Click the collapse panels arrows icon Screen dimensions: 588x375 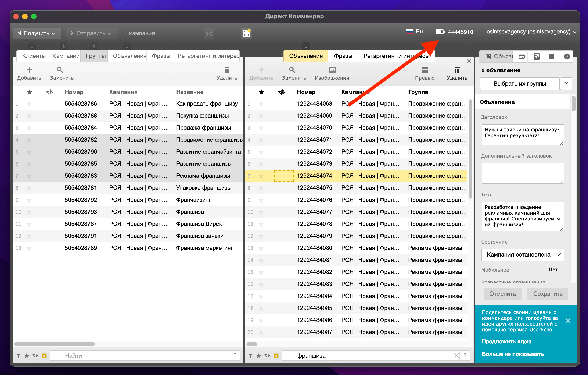pyautogui.click(x=209, y=33)
